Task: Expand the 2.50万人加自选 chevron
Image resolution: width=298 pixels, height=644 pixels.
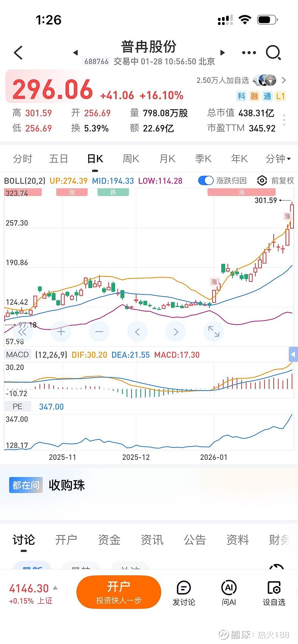Action: pos(284,80)
